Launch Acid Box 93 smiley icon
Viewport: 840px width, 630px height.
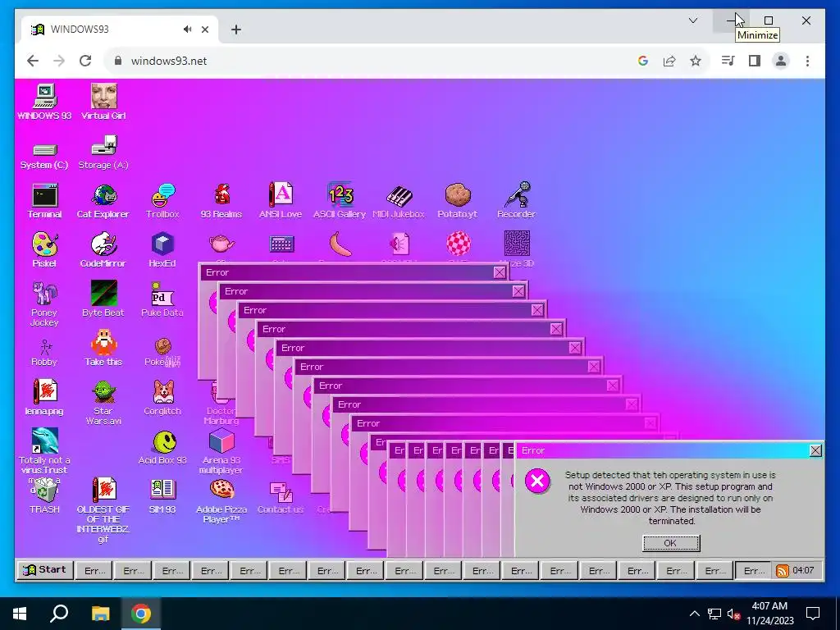(x=162, y=447)
